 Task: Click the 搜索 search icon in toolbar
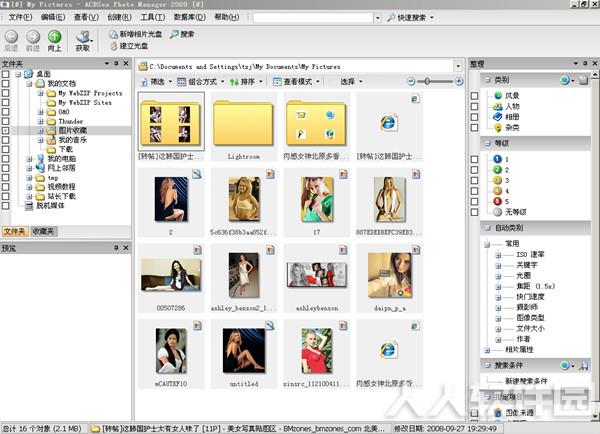174,34
